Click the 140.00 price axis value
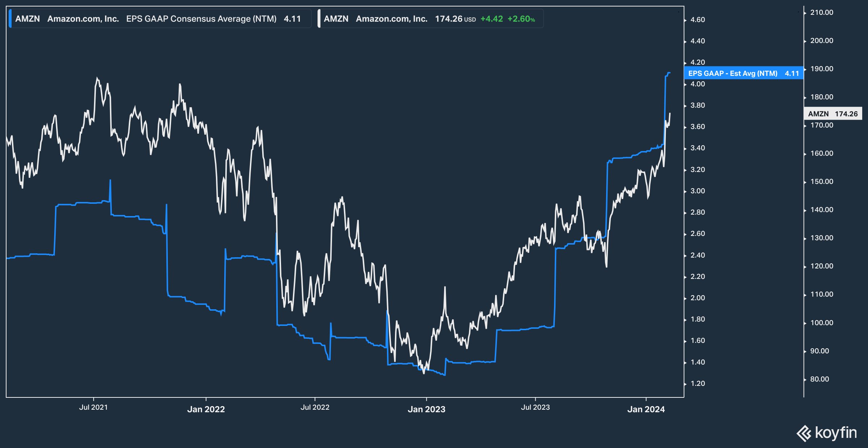This screenshot has width=868, height=448. (822, 210)
